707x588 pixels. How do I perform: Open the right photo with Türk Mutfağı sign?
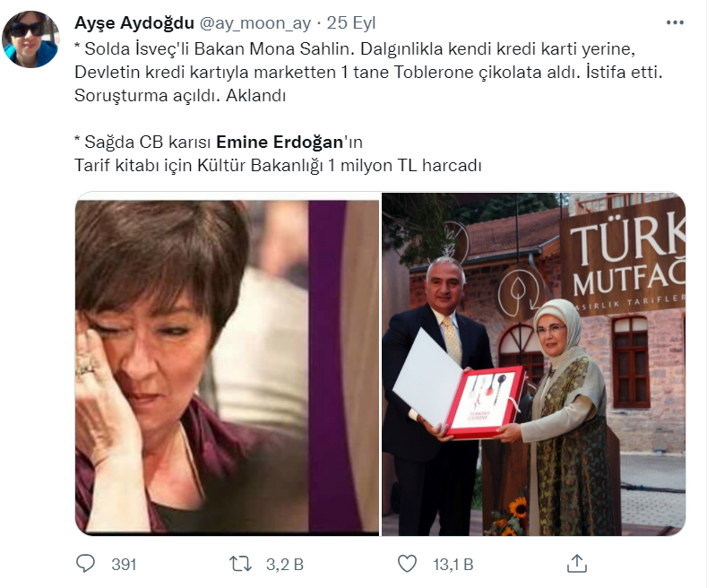coord(534,364)
